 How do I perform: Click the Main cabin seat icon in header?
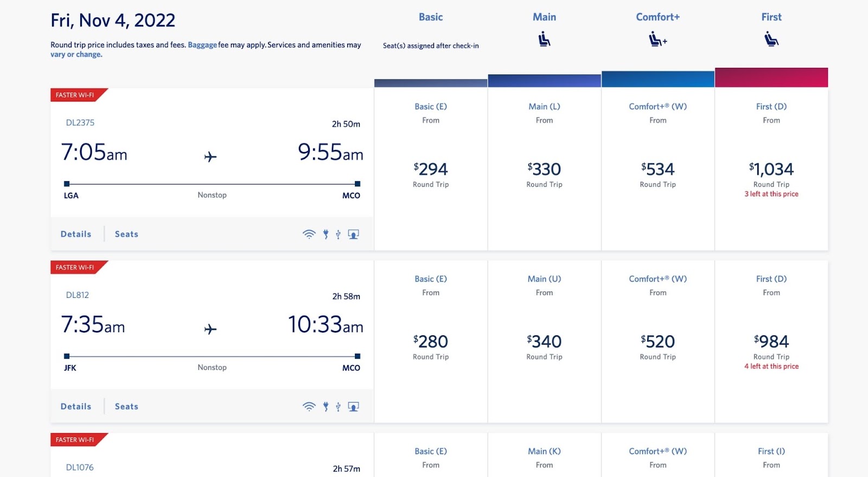[544, 39]
